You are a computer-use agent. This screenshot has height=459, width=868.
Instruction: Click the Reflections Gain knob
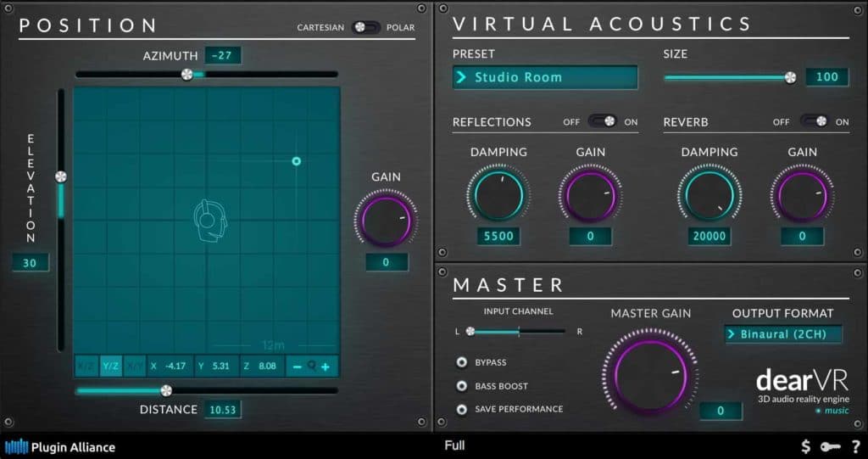click(x=590, y=196)
